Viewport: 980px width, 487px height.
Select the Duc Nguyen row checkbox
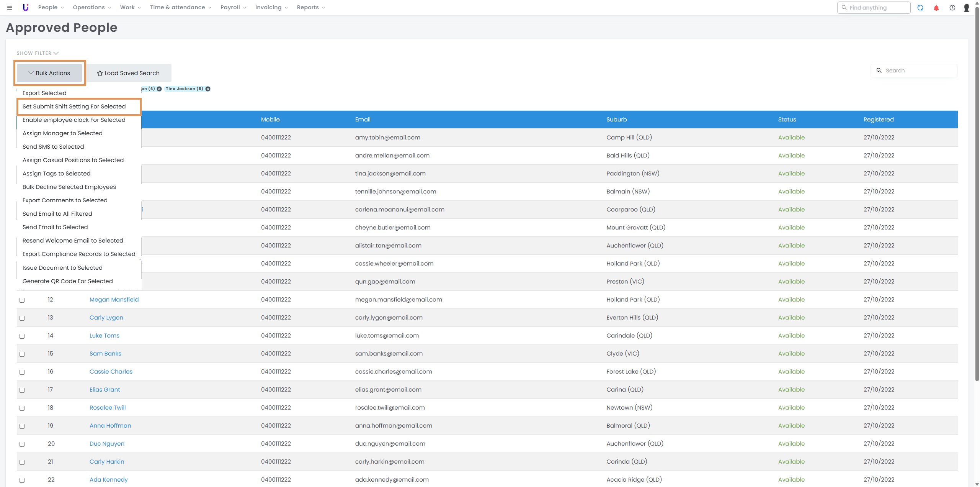pyautogui.click(x=22, y=444)
